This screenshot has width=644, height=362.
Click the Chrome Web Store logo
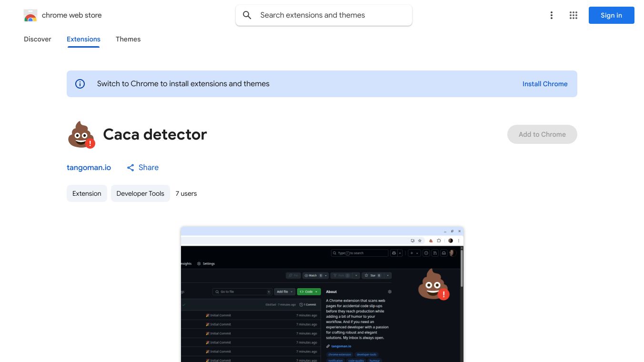[30, 15]
